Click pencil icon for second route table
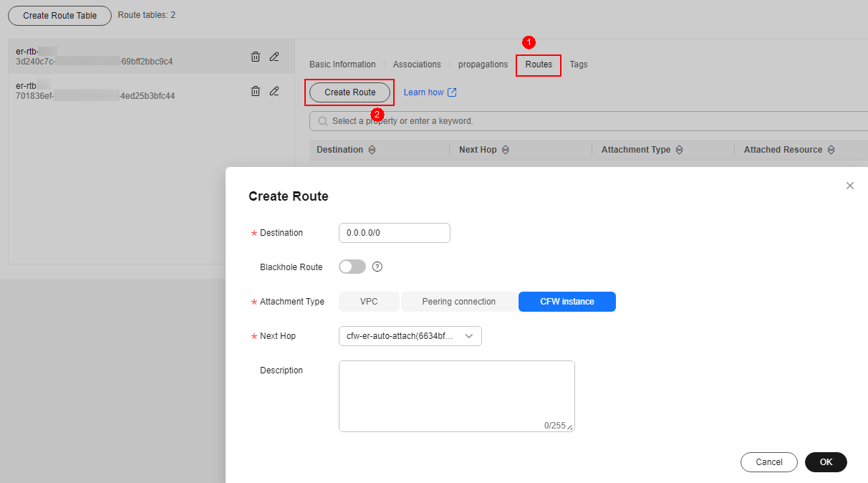 (274, 91)
